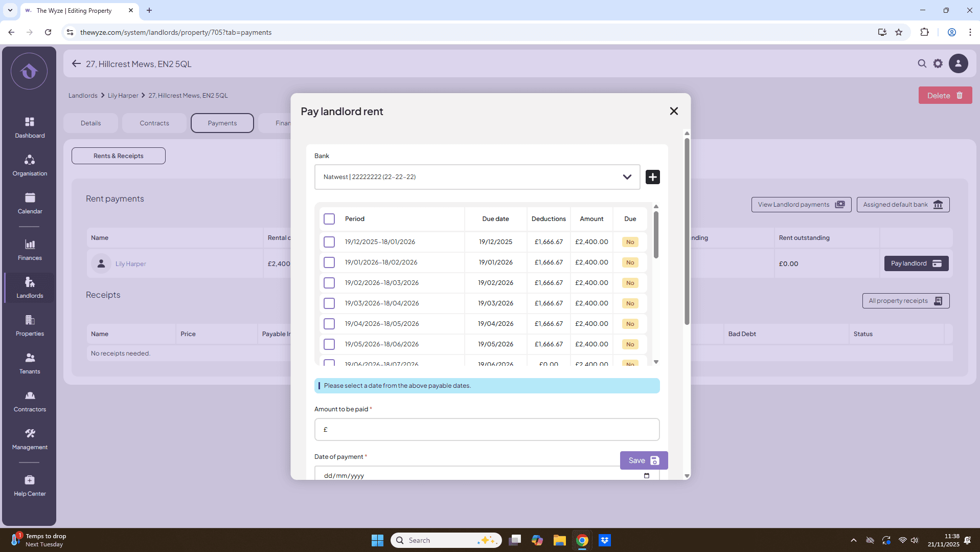980x552 pixels.
Task: Click the Save button
Action: 643,460
